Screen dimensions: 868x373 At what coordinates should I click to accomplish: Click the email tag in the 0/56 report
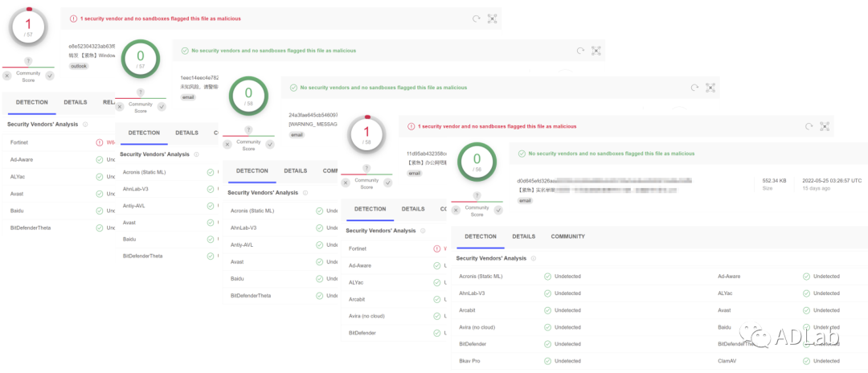point(525,200)
